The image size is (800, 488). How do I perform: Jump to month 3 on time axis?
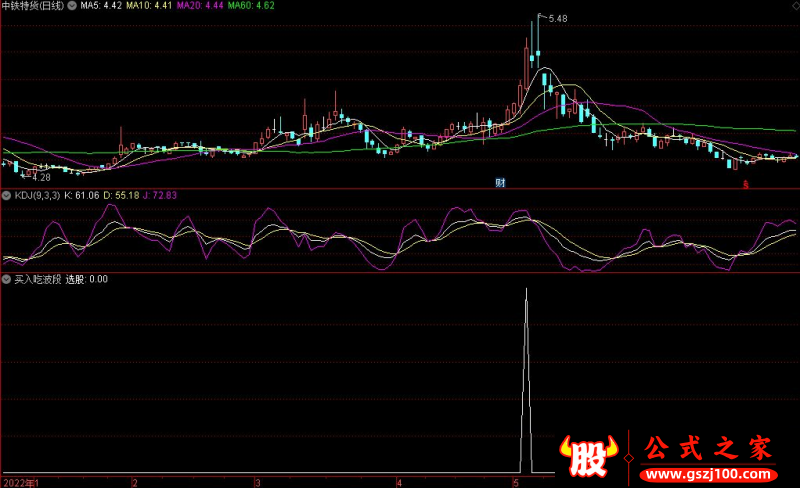[258, 481]
